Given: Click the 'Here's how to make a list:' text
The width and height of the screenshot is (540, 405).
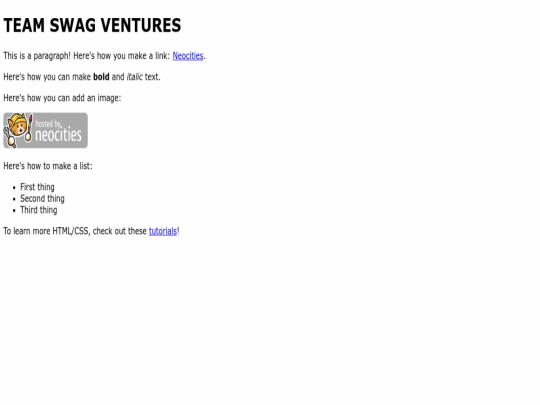Looking at the screenshot, I should click(x=48, y=166).
